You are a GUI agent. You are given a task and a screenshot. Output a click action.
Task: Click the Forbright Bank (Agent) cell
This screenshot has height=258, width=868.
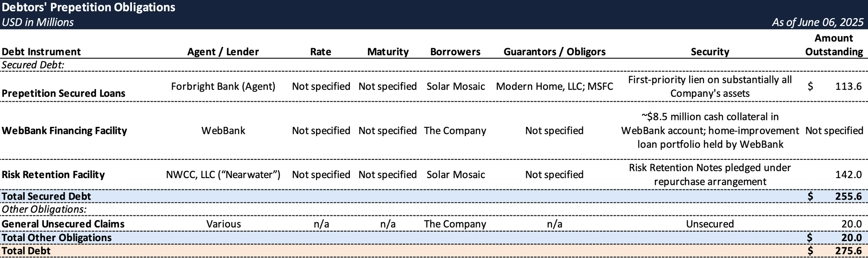pyautogui.click(x=223, y=86)
